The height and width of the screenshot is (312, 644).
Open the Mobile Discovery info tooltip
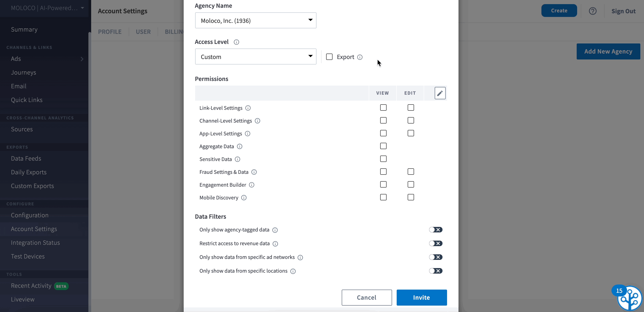pyautogui.click(x=244, y=198)
